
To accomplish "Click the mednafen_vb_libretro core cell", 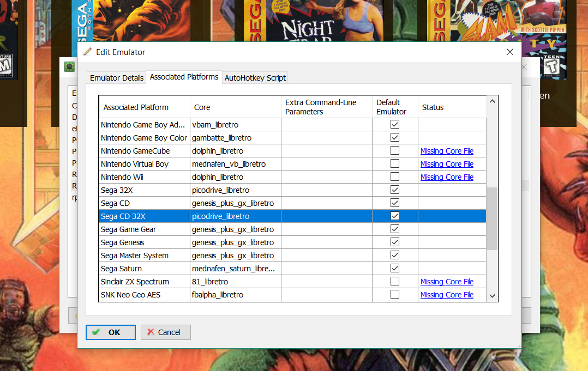I will point(236,164).
